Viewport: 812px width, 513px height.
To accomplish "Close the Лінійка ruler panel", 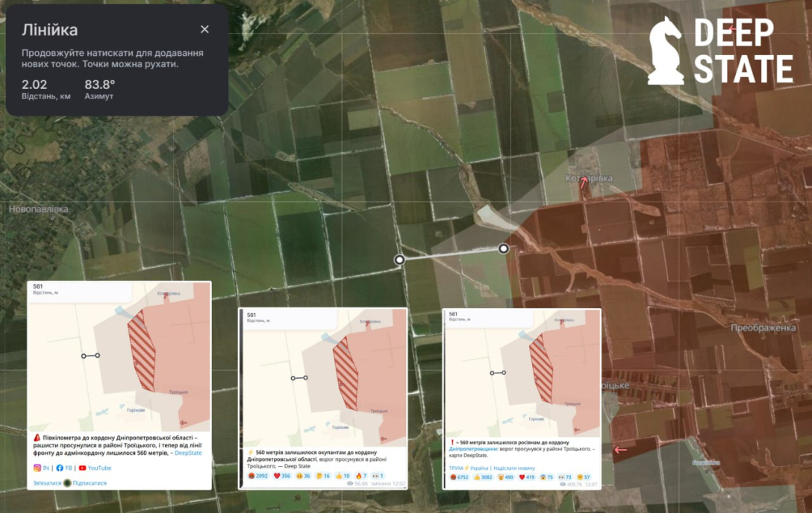I will click(204, 30).
